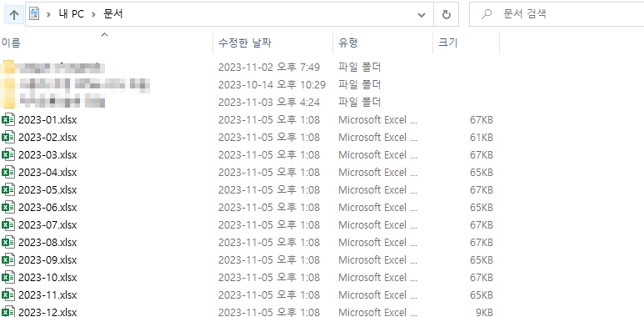Select file 2023-03.xlsx
Image resolution: width=644 pixels, height=317 pixels.
pyautogui.click(x=47, y=155)
